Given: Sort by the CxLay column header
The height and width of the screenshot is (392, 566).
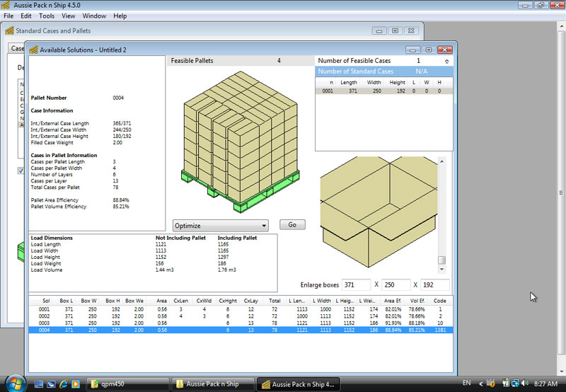Looking at the screenshot, I should click(x=251, y=301).
